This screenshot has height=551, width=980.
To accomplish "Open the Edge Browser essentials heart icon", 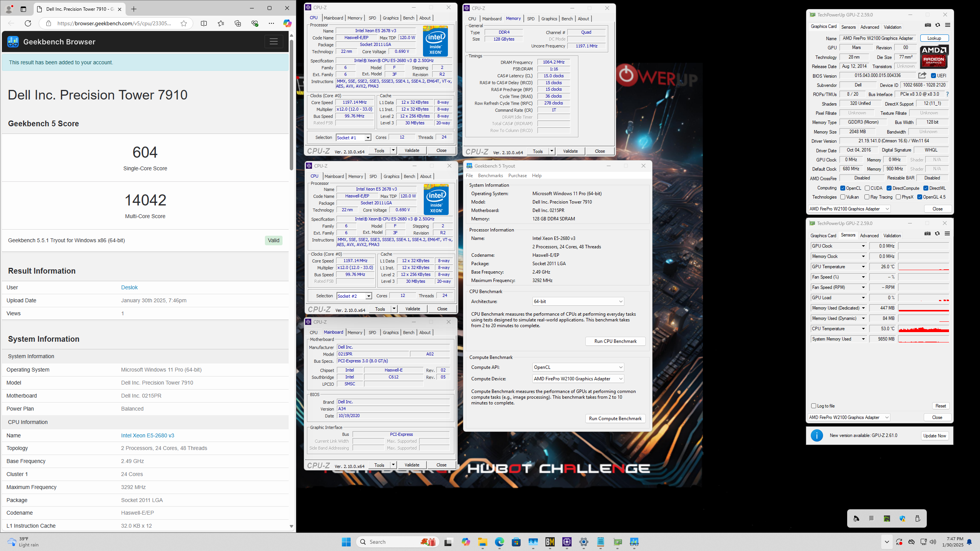I will pyautogui.click(x=255, y=23).
